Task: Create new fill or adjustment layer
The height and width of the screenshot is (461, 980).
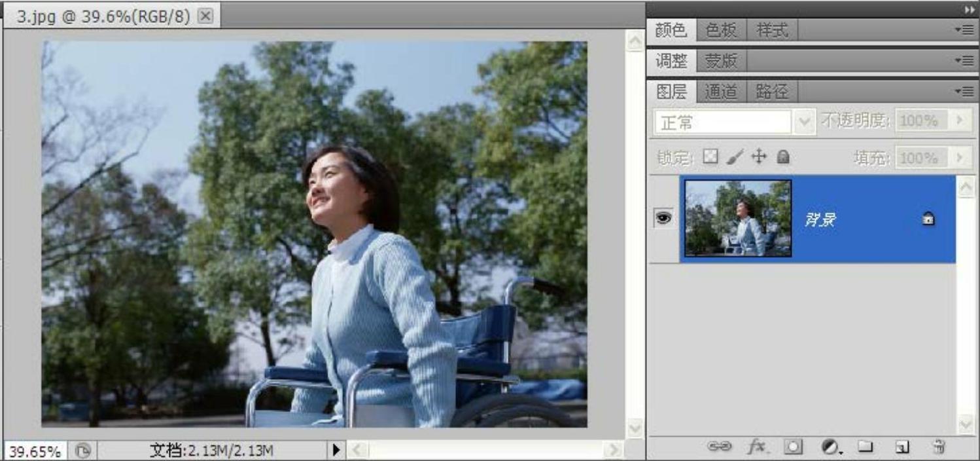Action: pos(830,447)
